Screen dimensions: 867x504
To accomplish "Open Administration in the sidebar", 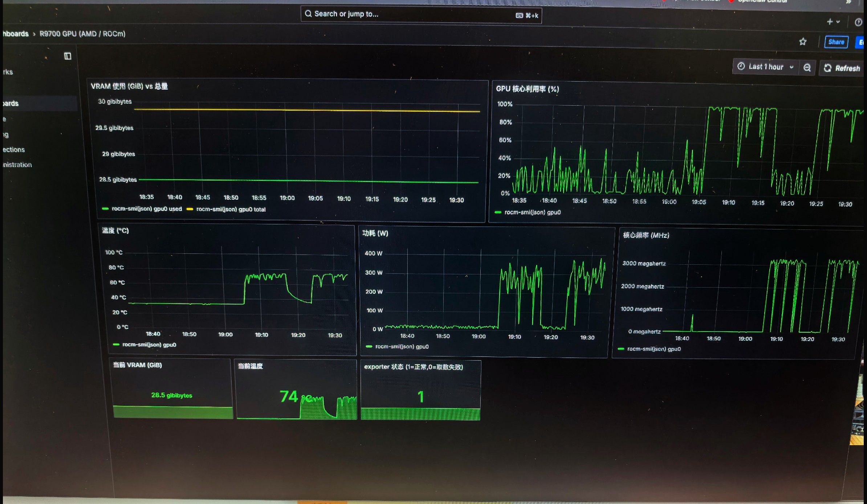I will click(x=17, y=165).
